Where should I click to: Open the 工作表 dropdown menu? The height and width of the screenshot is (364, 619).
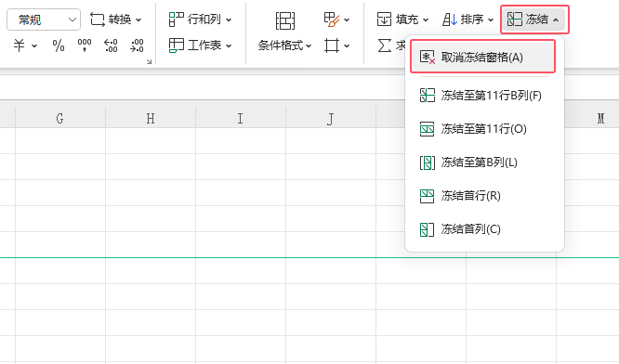coord(200,45)
